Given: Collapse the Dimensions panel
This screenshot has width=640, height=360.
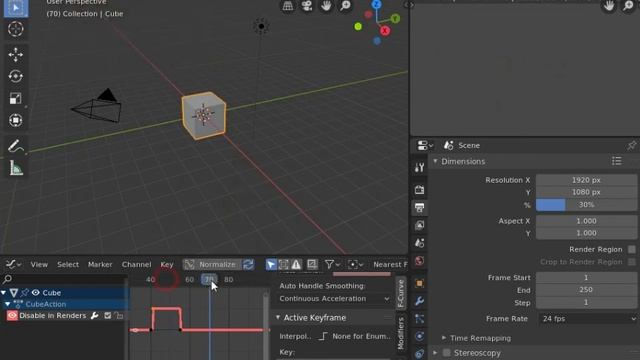Looking at the screenshot, I should [x=435, y=161].
